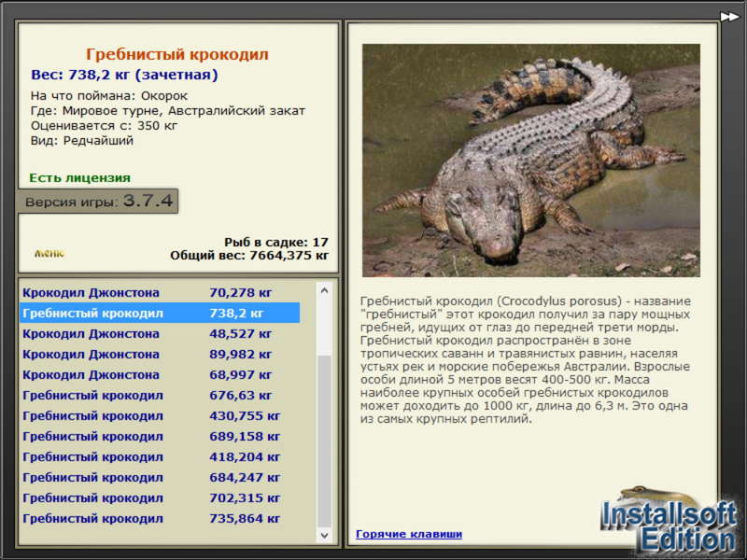
Task: Select Крокодил Джонстона 70,278 кг row
Action: pyautogui.click(x=160, y=292)
